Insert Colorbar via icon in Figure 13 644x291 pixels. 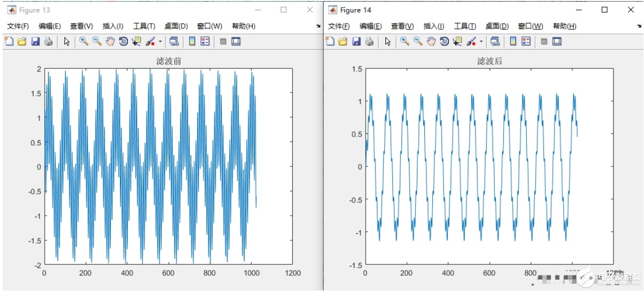(x=192, y=41)
